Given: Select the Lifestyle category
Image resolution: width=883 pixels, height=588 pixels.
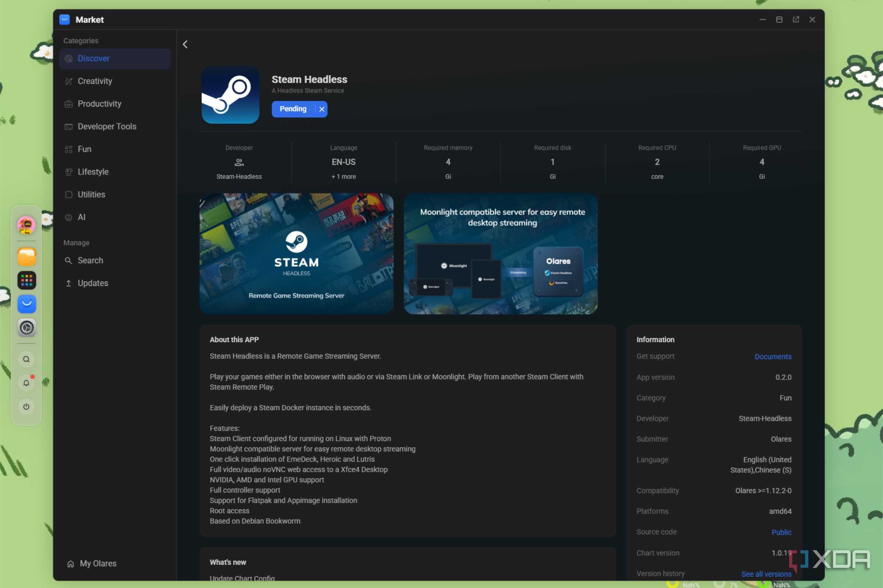Looking at the screenshot, I should [x=115, y=172].
